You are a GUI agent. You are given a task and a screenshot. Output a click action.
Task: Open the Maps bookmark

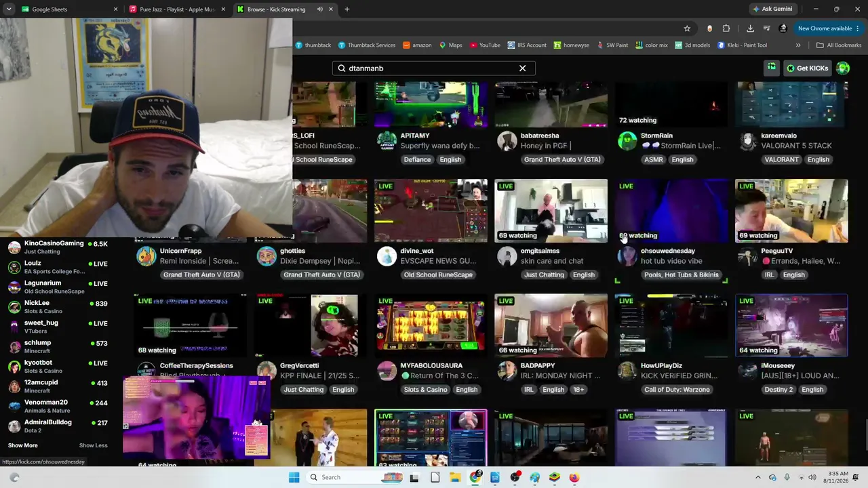pos(450,45)
